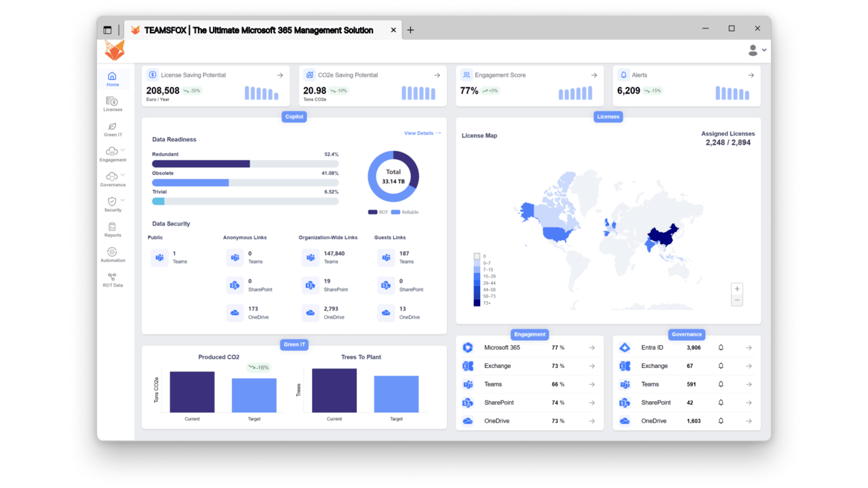This screenshot has height=488, width=868.
Task: Click the Entra ID icon in Governance list
Action: [x=625, y=348]
